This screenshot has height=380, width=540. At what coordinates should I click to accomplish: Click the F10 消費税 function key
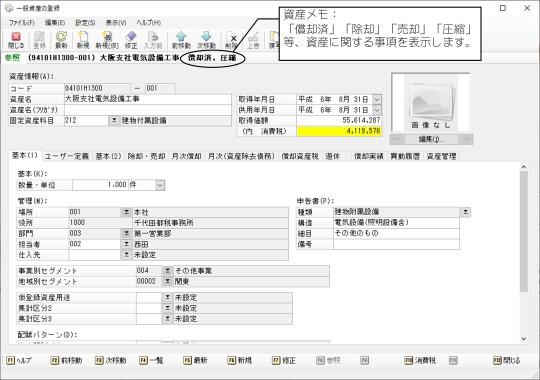[420, 360]
